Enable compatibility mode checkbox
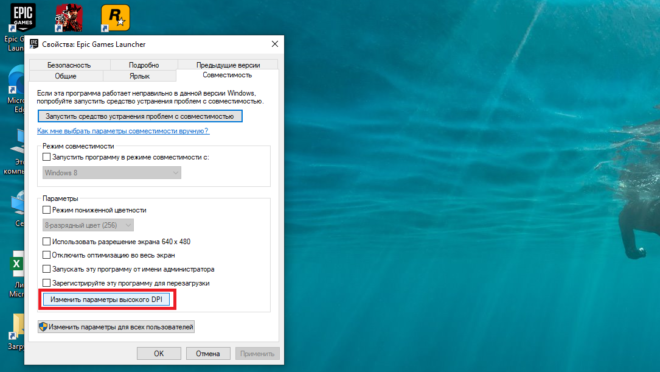Viewport: 660px width, 372px height. click(x=46, y=157)
